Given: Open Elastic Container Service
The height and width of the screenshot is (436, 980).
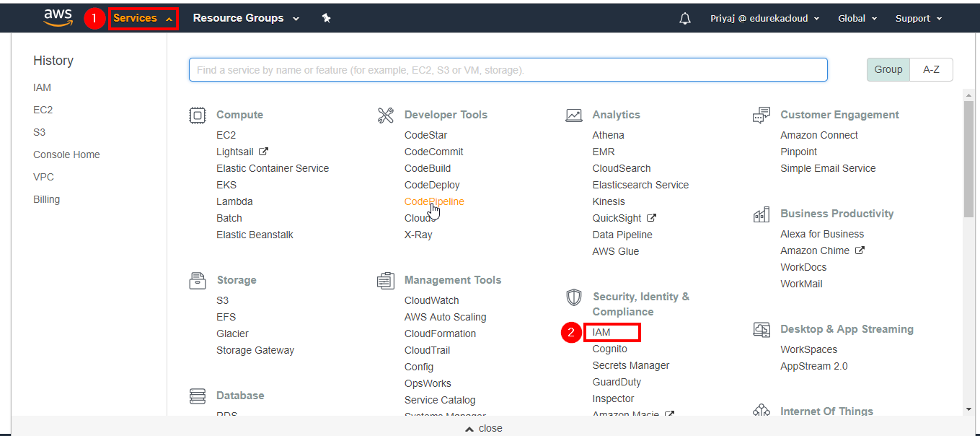Looking at the screenshot, I should point(273,168).
